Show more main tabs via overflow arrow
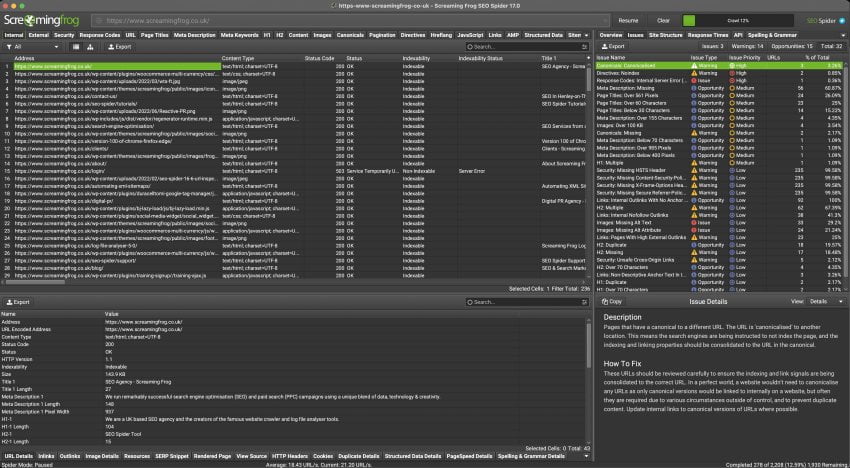This screenshot has width=850, height=468. 587,35
